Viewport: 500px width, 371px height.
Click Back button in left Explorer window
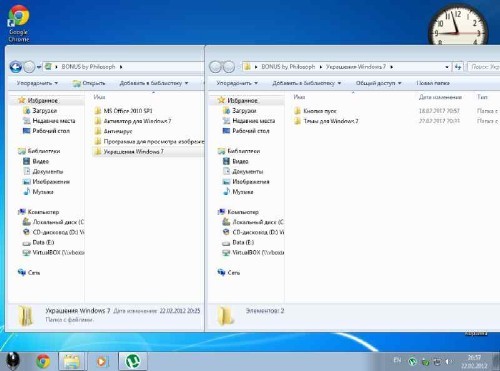point(15,67)
